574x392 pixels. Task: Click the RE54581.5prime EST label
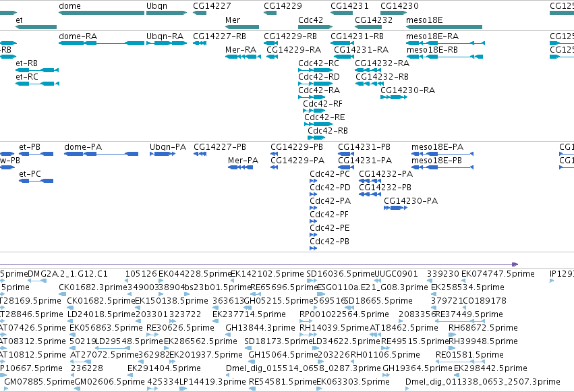[283, 382]
